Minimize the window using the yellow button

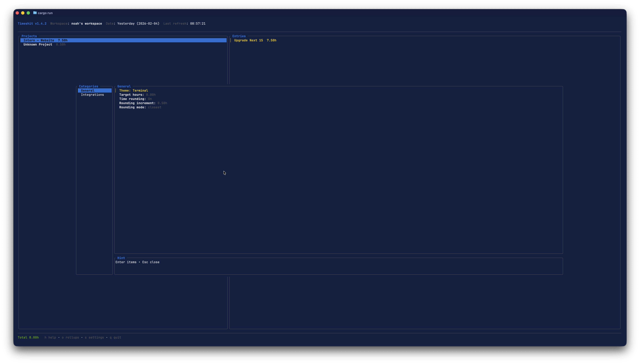(x=23, y=13)
